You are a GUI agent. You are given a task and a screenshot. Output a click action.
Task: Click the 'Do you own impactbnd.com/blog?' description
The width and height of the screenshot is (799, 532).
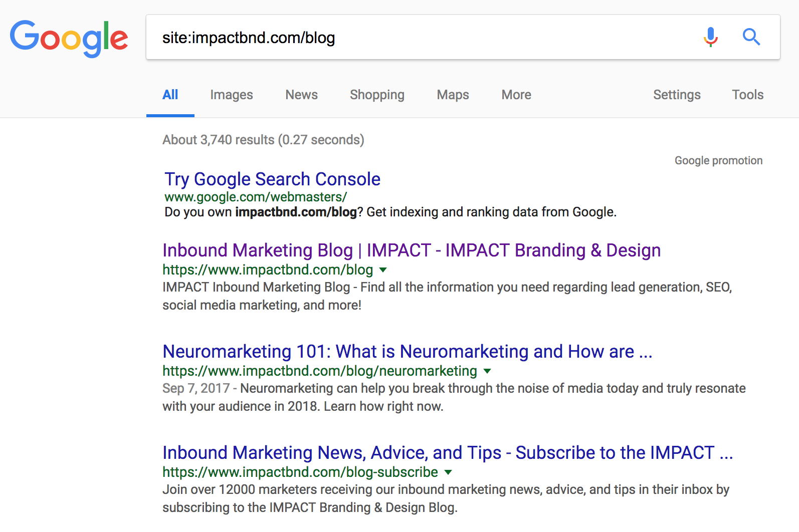coord(390,212)
